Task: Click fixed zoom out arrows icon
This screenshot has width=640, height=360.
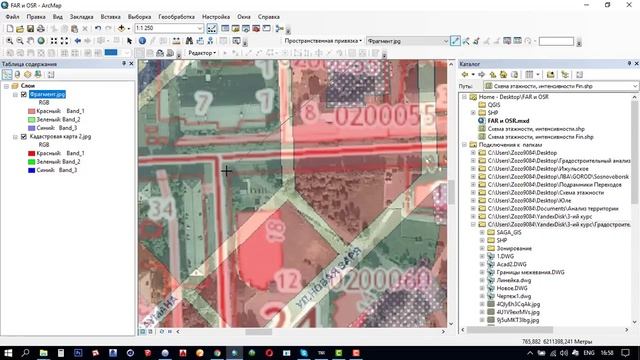Action: pos(64,41)
